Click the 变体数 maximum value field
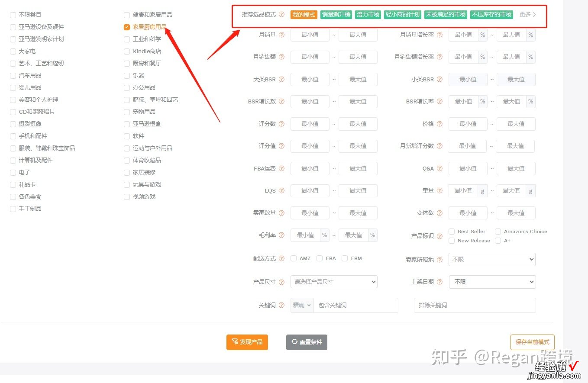The image size is (588, 383). coord(516,213)
